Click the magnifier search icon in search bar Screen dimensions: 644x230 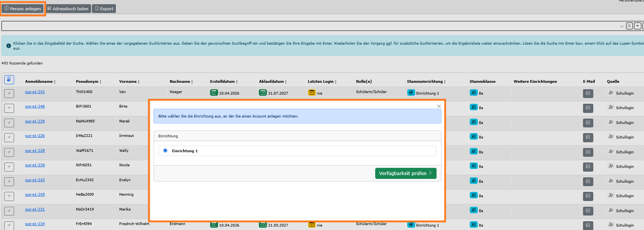tap(630, 26)
